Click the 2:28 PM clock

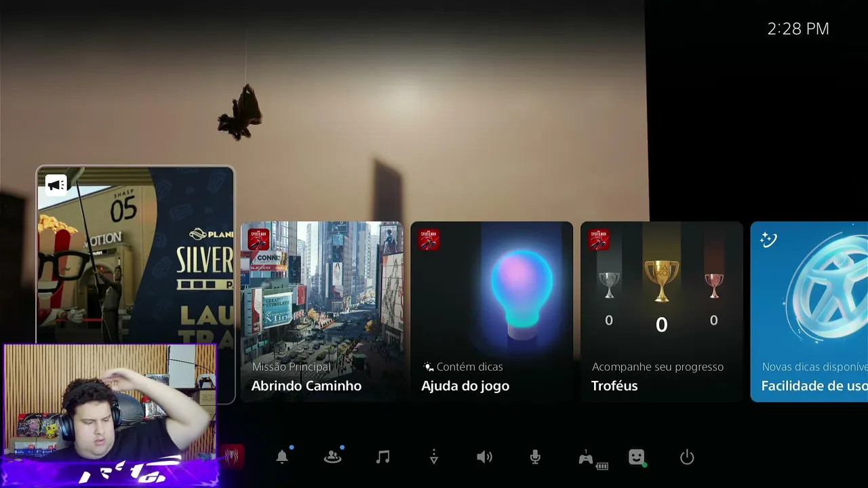click(x=798, y=28)
